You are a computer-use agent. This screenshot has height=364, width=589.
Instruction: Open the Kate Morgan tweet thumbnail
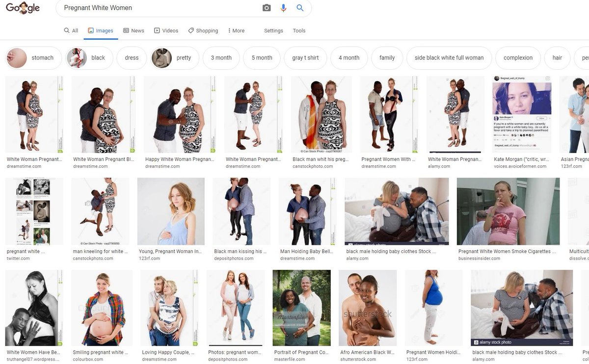pos(522,114)
